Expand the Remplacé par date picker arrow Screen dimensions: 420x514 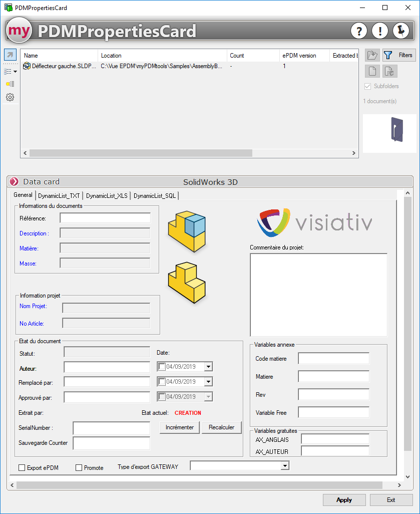pos(209,382)
